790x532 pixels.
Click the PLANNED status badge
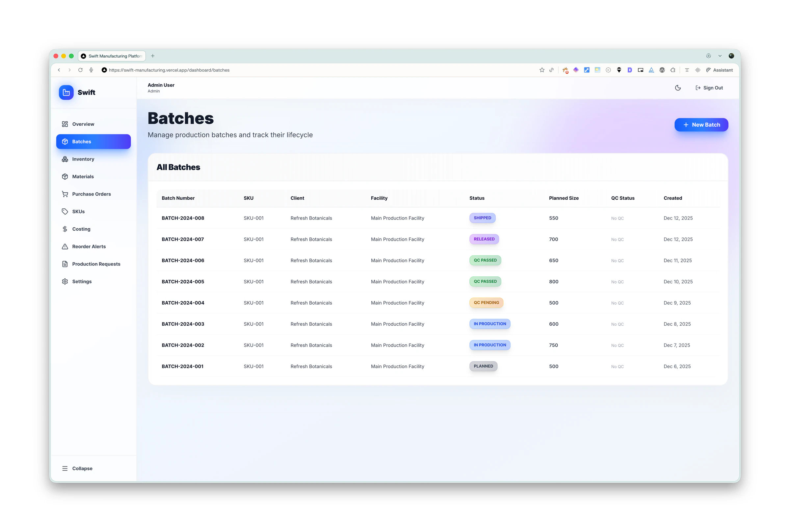pos(483,366)
